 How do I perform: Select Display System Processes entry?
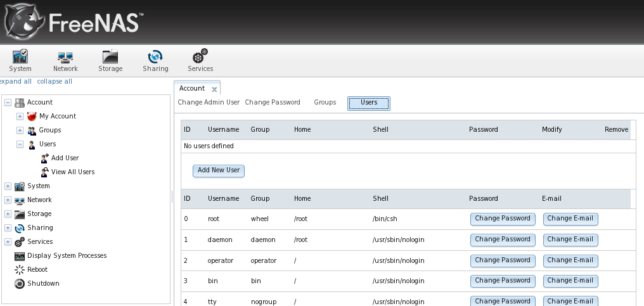click(67, 256)
